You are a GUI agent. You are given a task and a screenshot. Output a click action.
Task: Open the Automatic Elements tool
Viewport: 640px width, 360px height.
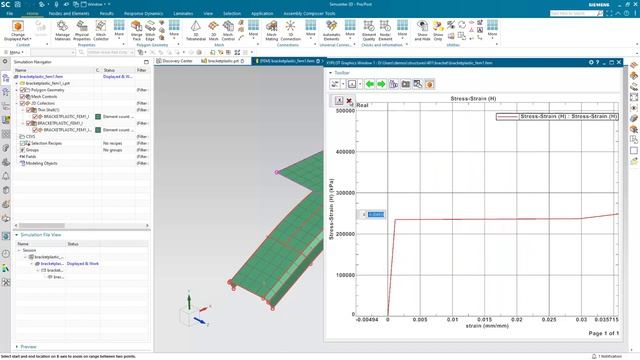click(331, 31)
